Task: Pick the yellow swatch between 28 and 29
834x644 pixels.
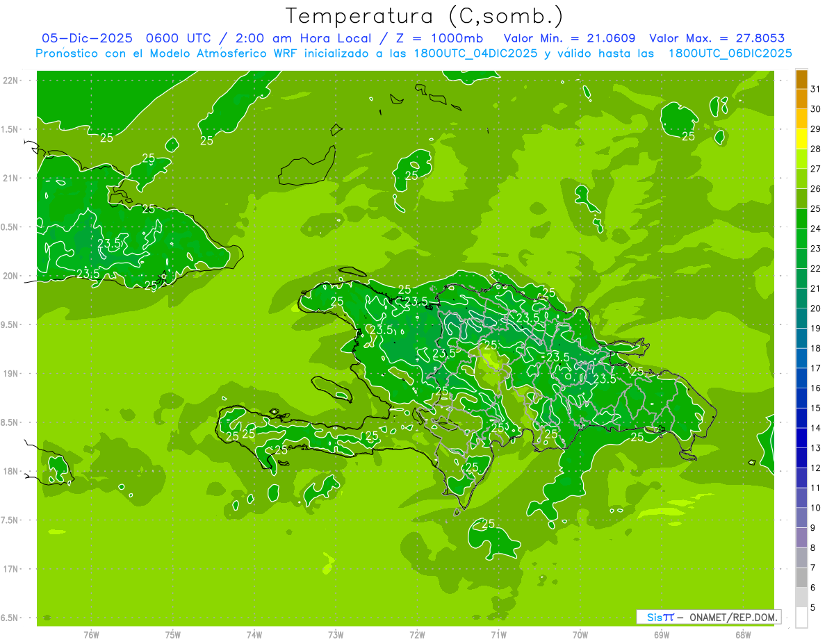Action: pos(801,139)
